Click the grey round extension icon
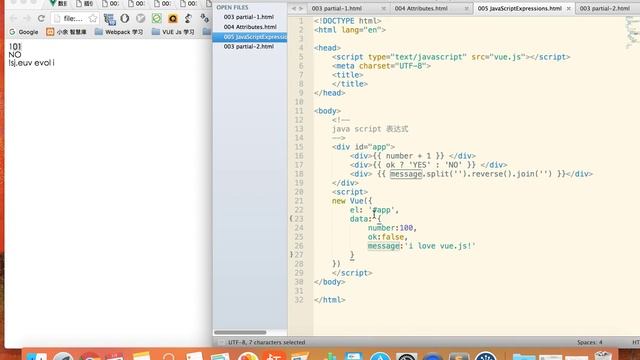 [140, 18]
